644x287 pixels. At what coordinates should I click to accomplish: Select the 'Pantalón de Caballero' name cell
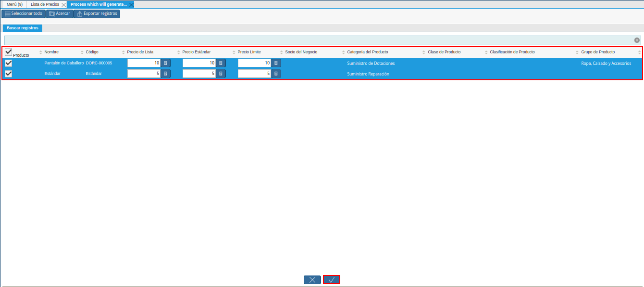pos(64,63)
